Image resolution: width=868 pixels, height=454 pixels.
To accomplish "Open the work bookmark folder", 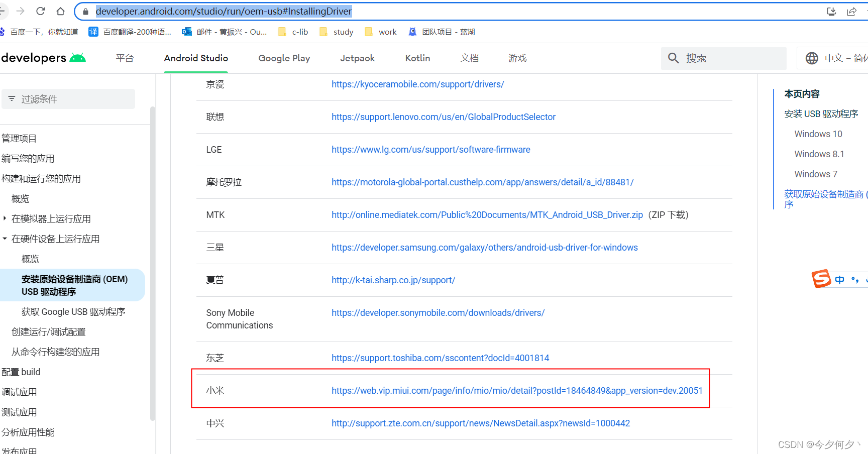I will 380,32.
